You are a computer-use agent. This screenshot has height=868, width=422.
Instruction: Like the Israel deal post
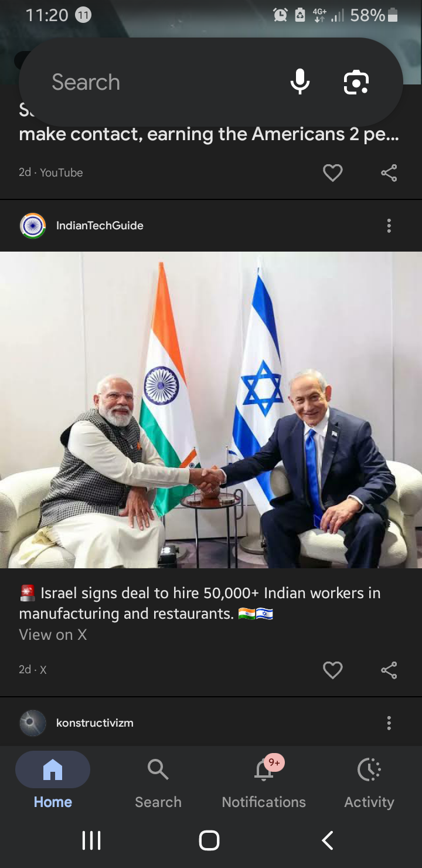(332, 670)
